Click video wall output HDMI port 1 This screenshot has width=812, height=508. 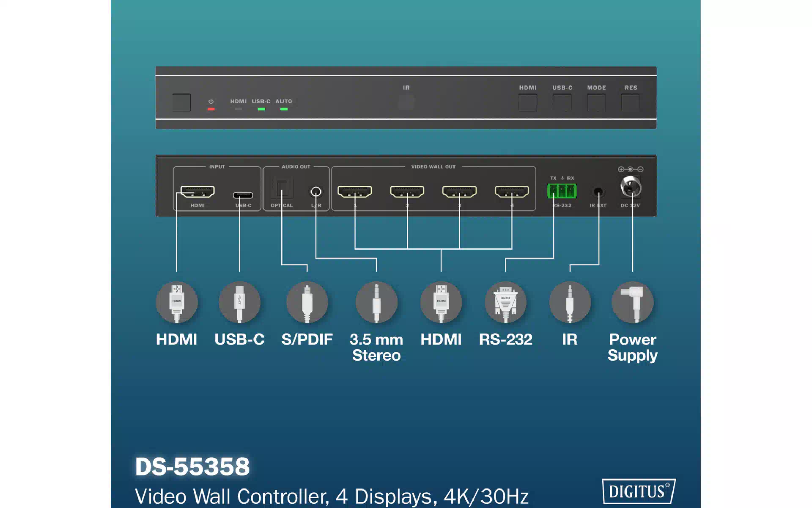click(x=355, y=192)
